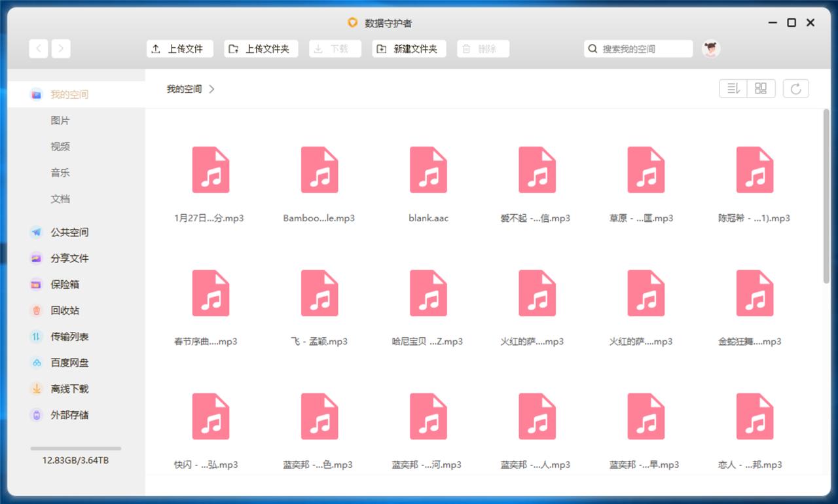Expand the 我的空间 breadcrumb arrow

click(211, 89)
